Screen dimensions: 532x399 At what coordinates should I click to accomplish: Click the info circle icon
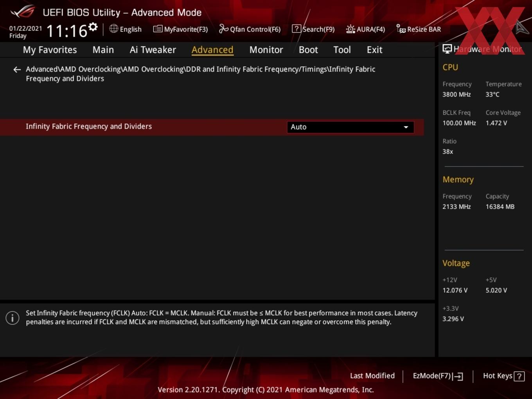point(13,318)
